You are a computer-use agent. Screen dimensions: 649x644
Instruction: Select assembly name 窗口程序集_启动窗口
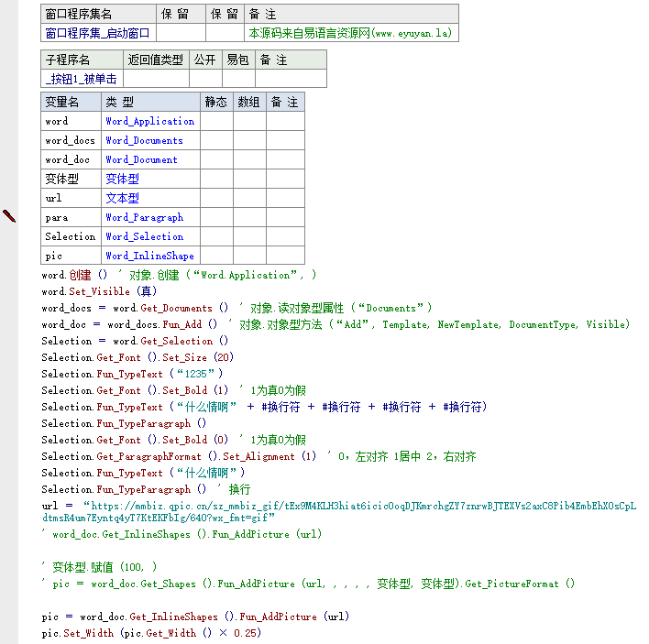point(98,33)
